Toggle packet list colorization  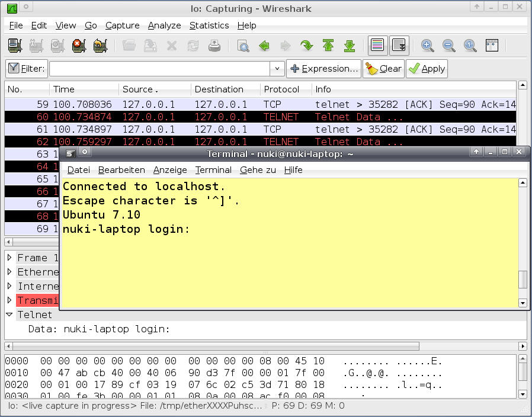377,45
